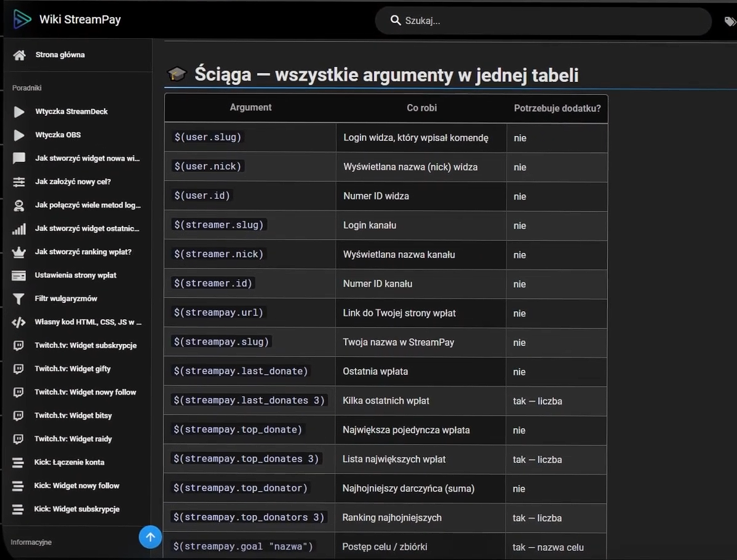Open the Wtyczka StreamDeck guide
737x560 pixels.
[71, 111]
